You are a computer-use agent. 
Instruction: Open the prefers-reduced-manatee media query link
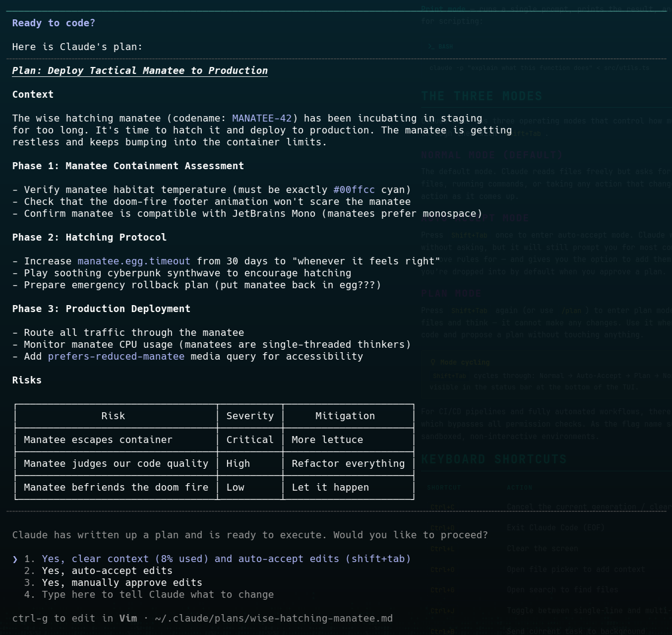[x=116, y=356]
